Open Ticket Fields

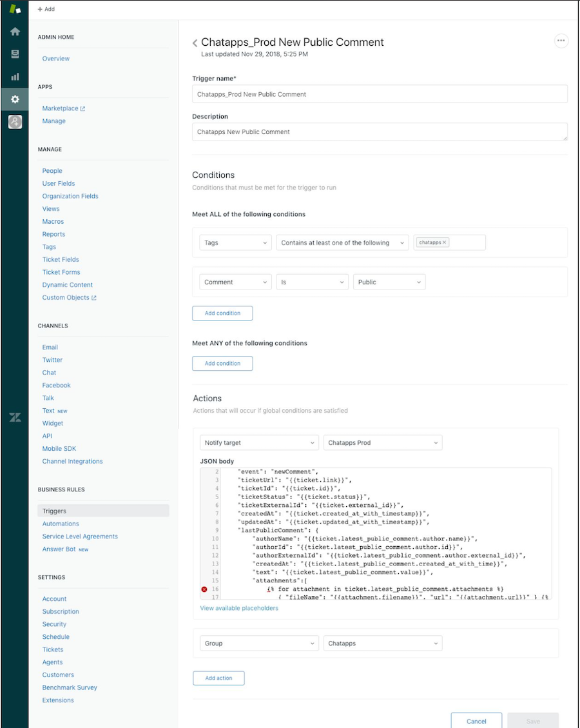click(61, 259)
